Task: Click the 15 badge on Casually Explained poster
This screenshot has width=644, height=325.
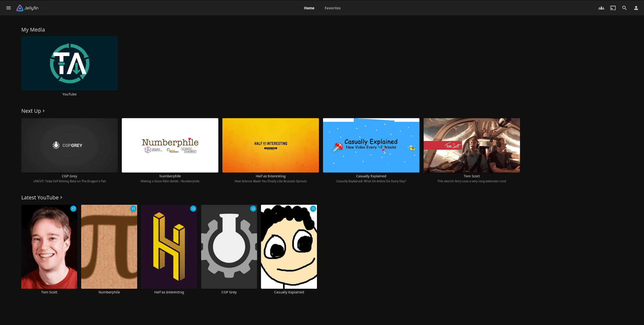Action: [x=313, y=209]
